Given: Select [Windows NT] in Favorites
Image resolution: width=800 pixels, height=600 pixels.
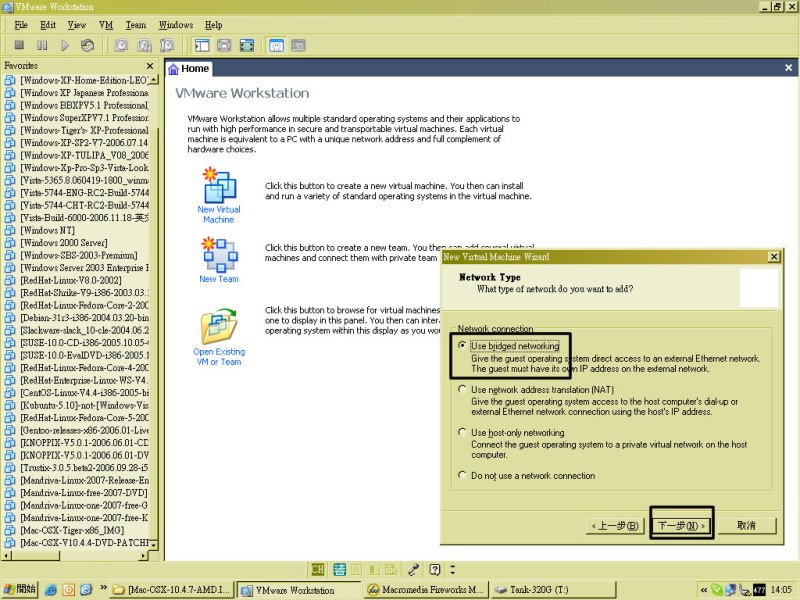Looking at the screenshot, I should click(47, 231).
